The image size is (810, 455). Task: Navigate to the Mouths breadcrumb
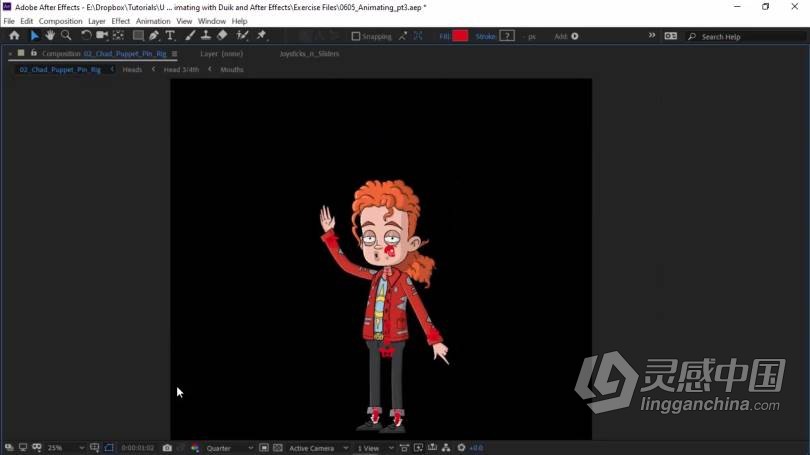coord(231,69)
